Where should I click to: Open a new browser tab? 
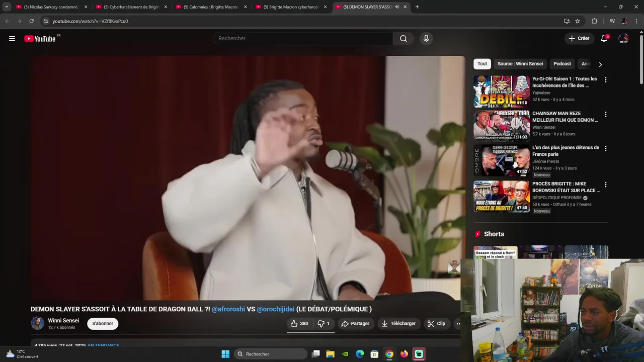coord(417,7)
